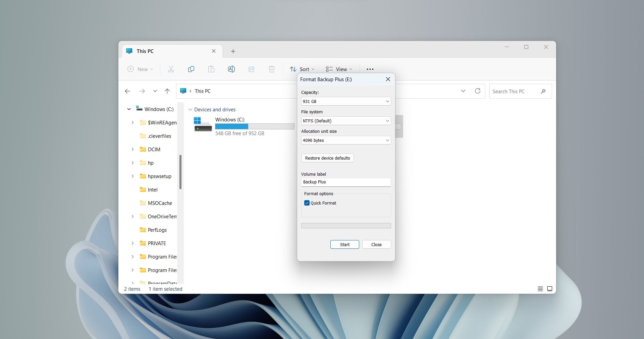Click the Share icon in toolbar

tap(251, 69)
